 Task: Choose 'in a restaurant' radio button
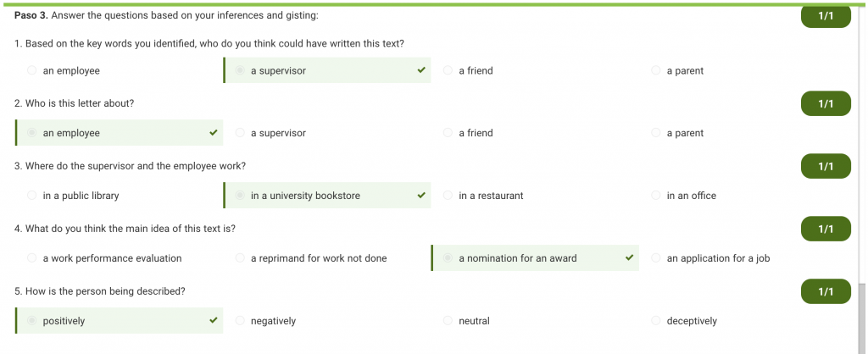448,196
